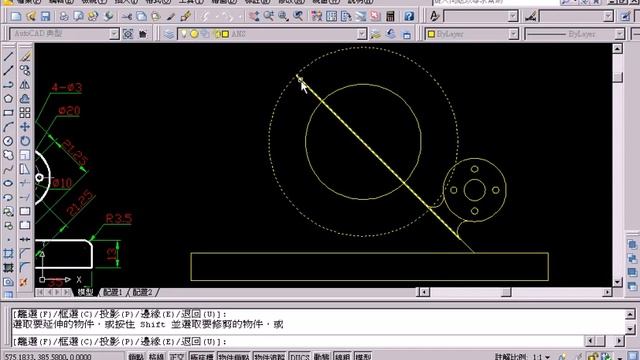Select the Circle draw tool
This screenshot has width=640, height=360.
(8, 141)
